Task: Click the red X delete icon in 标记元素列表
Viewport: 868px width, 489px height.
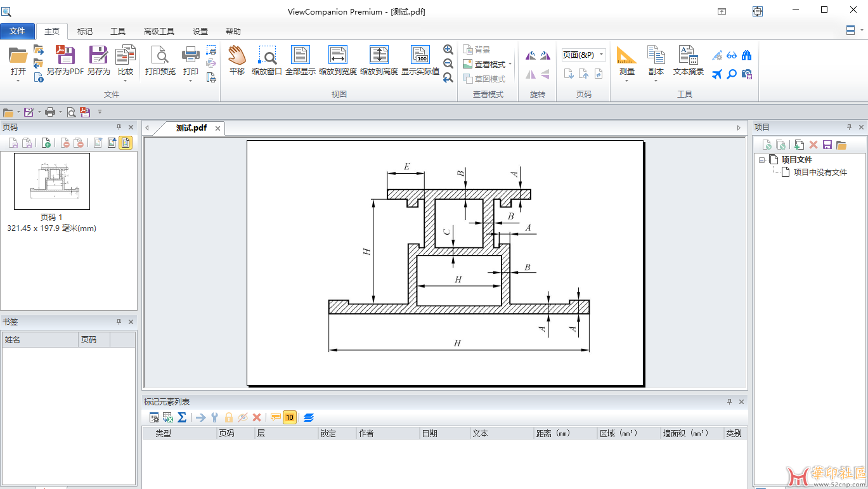Action: pos(257,417)
